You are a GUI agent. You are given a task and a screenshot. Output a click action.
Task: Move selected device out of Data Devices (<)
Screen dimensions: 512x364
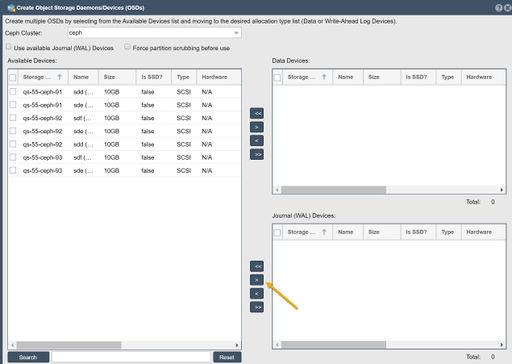coord(257,141)
